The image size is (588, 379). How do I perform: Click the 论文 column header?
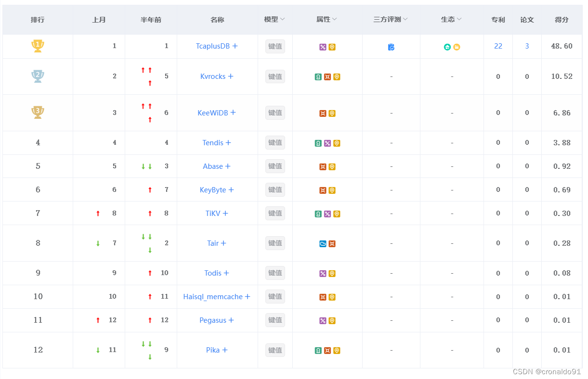[527, 20]
